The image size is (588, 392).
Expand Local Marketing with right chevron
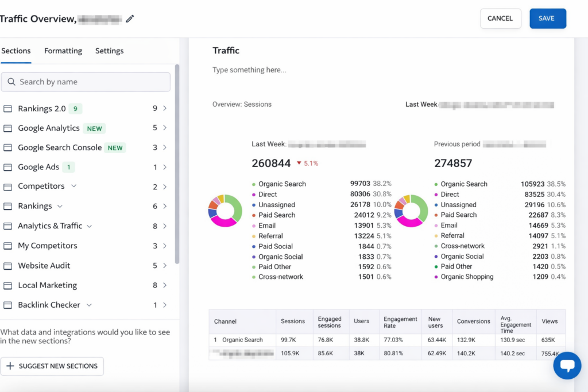coord(165,285)
